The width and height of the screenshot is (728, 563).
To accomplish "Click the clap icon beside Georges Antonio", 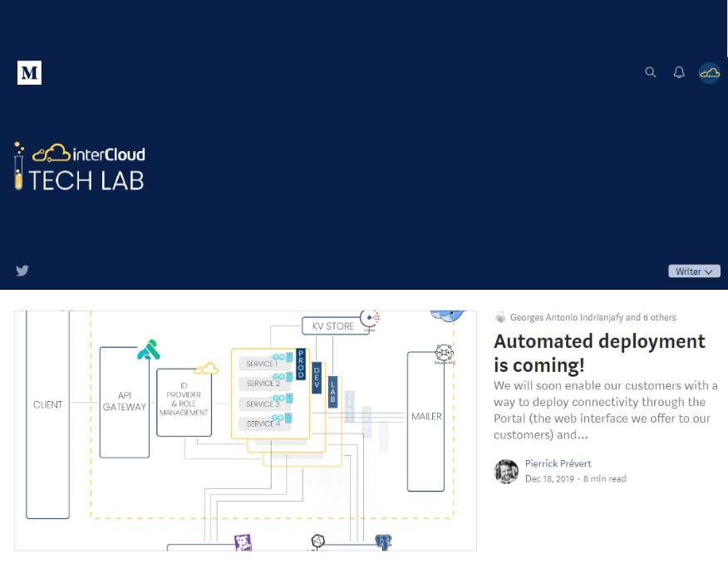I will 500,317.
